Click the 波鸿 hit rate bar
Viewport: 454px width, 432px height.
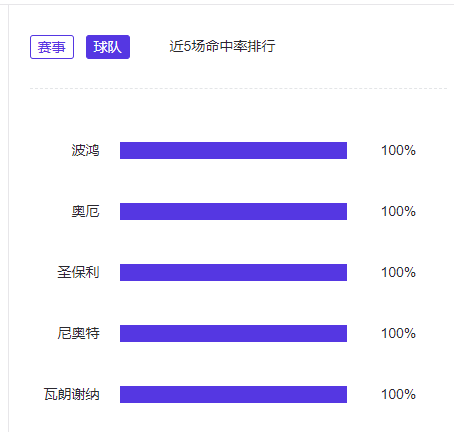coord(233,150)
